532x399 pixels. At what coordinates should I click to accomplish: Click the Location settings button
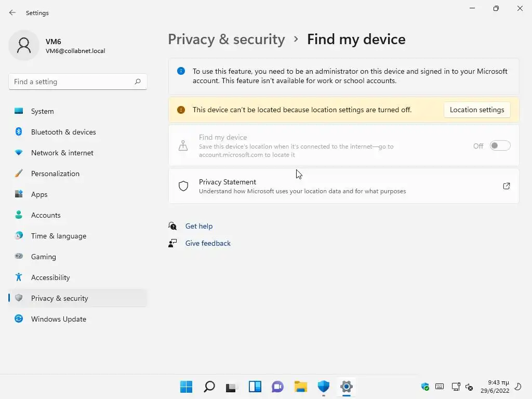[x=477, y=110]
